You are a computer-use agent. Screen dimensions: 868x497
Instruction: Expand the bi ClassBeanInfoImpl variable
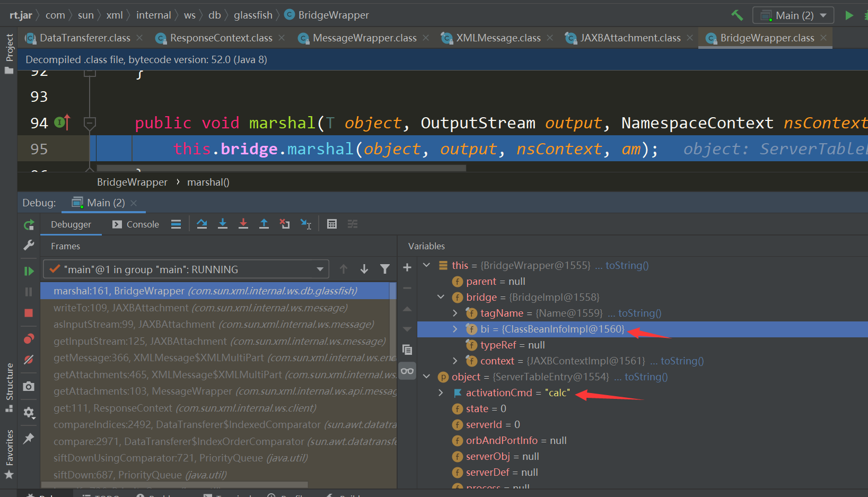point(455,329)
